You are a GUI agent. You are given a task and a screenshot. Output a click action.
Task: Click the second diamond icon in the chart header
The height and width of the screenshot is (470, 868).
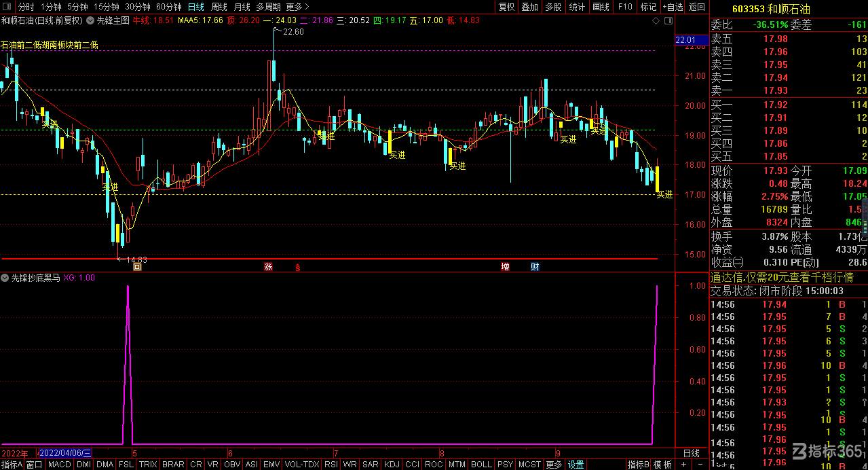point(668,21)
